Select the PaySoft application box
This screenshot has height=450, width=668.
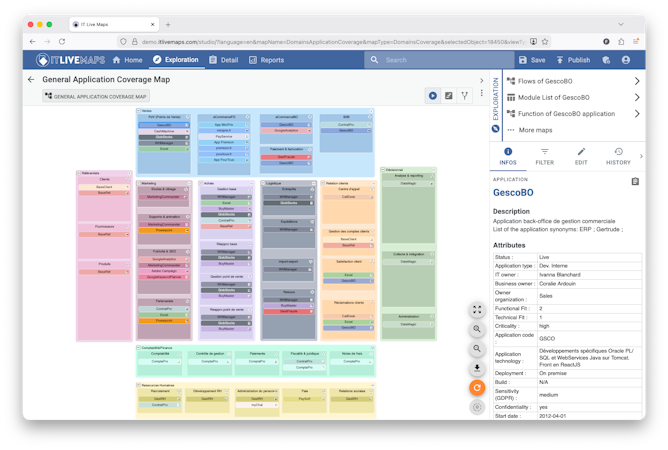coord(305,399)
